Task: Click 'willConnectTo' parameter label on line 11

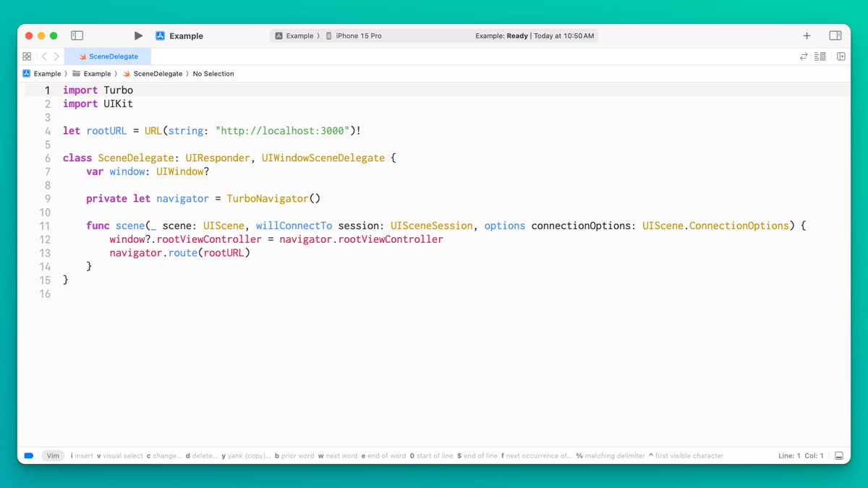Action: (x=294, y=226)
